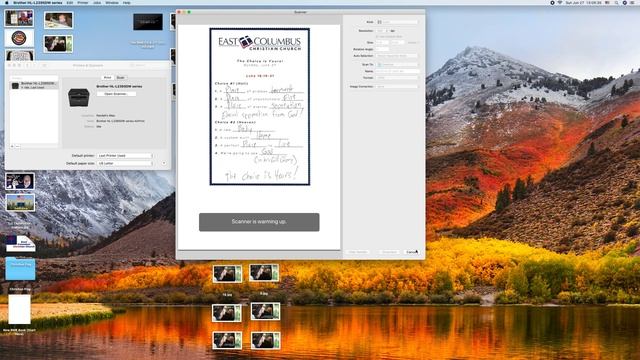Click the Wi-Fi status icon
This screenshot has height=360, width=640.
click(560, 2)
